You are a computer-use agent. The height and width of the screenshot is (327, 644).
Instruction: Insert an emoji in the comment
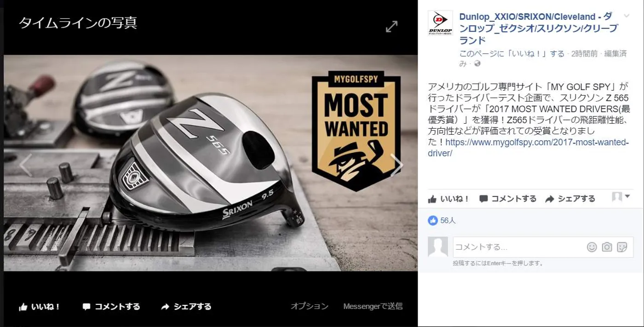592,247
